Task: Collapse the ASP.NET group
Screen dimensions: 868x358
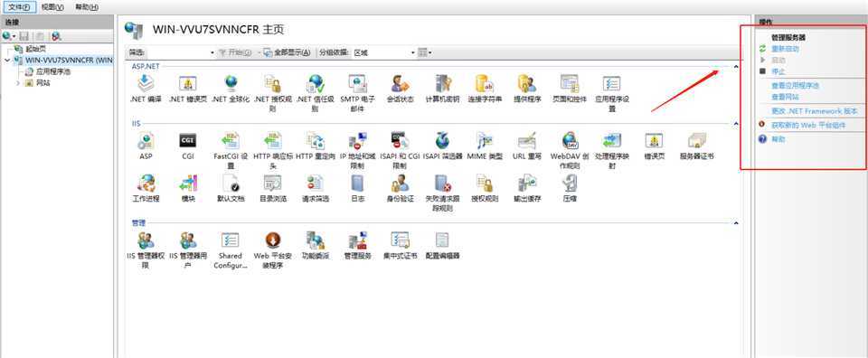Action: click(x=736, y=66)
